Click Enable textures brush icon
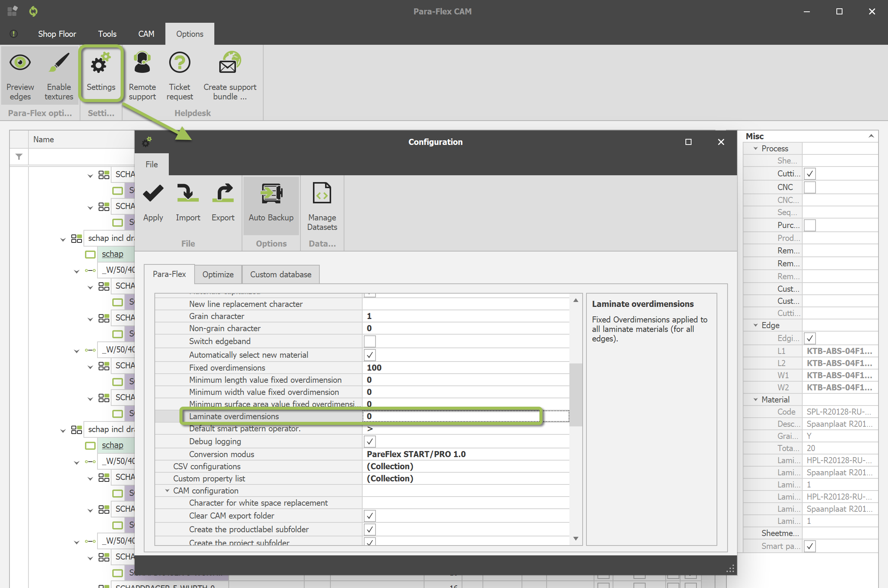The height and width of the screenshot is (588, 888). point(59,63)
